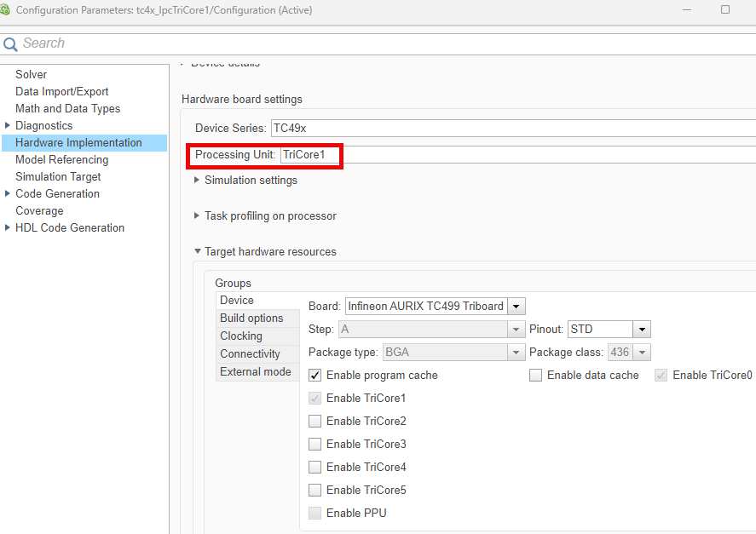Open the Connectivity group
Screen dimensions: 756x534
click(250, 354)
